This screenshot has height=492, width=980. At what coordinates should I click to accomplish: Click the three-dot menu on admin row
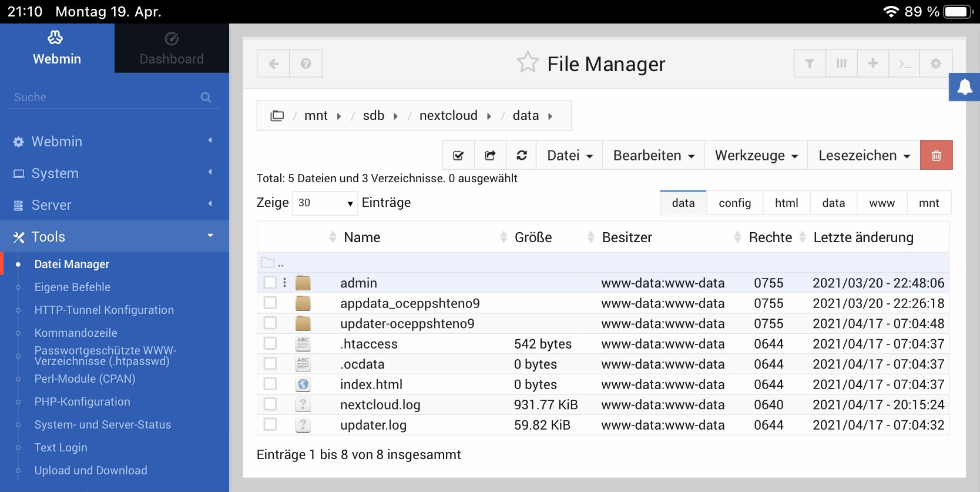click(285, 283)
